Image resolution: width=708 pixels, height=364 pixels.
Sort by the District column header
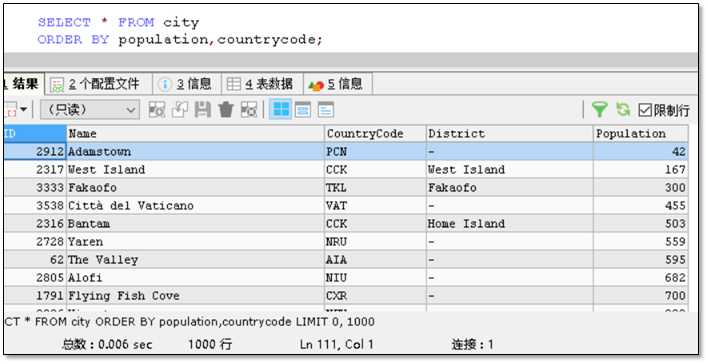click(x=509, y=134)
